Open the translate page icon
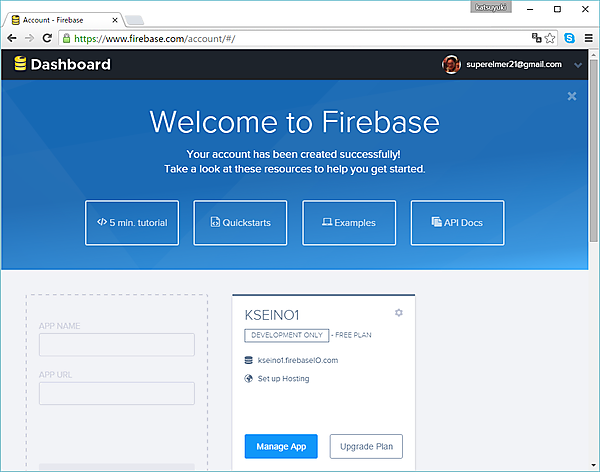 [536, 38]
